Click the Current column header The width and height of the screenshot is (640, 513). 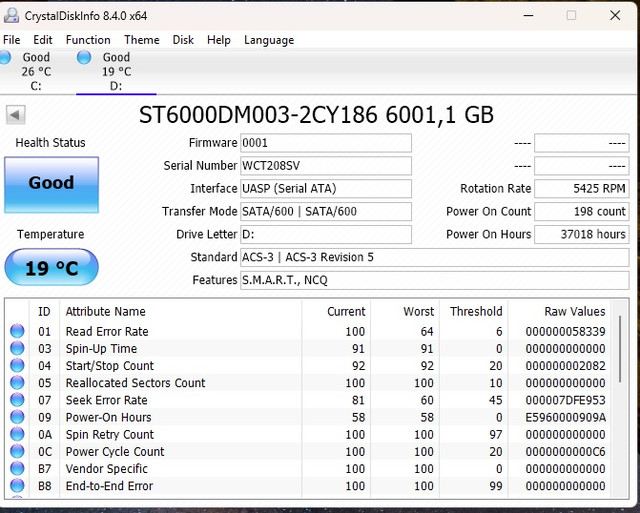pyautogui.click(x=346, y=311)
